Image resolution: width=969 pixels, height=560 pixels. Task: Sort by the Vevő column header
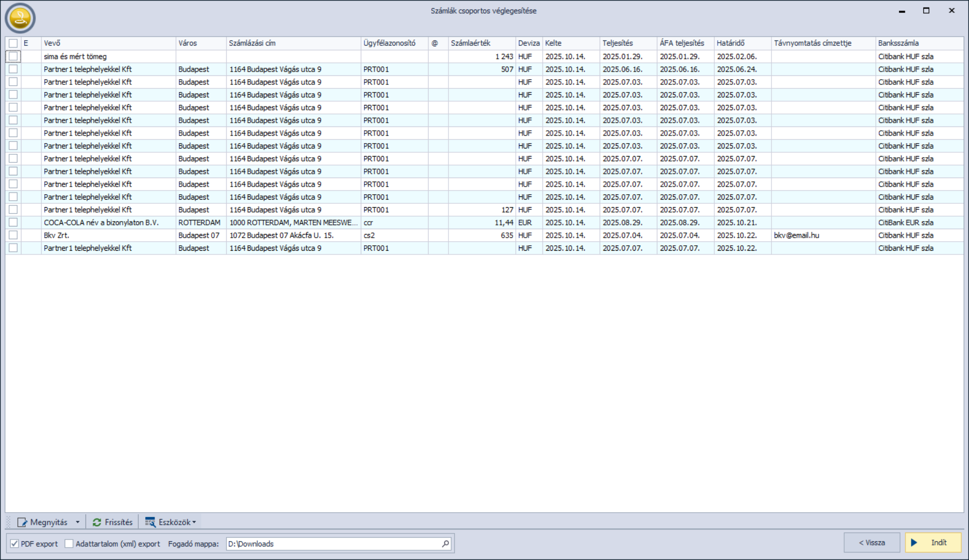[x=52, y=43]
